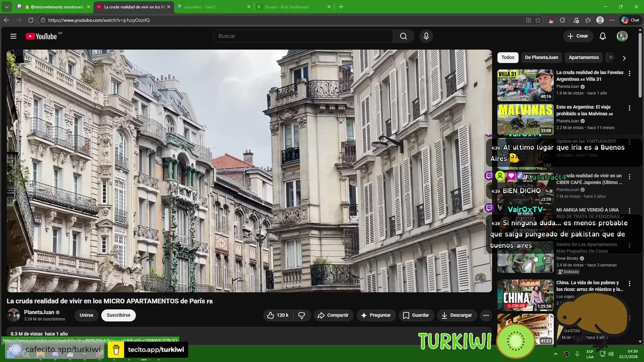Screen dimensions: 644x362
Task: Click the Compartir button
Action: (333, 315)
